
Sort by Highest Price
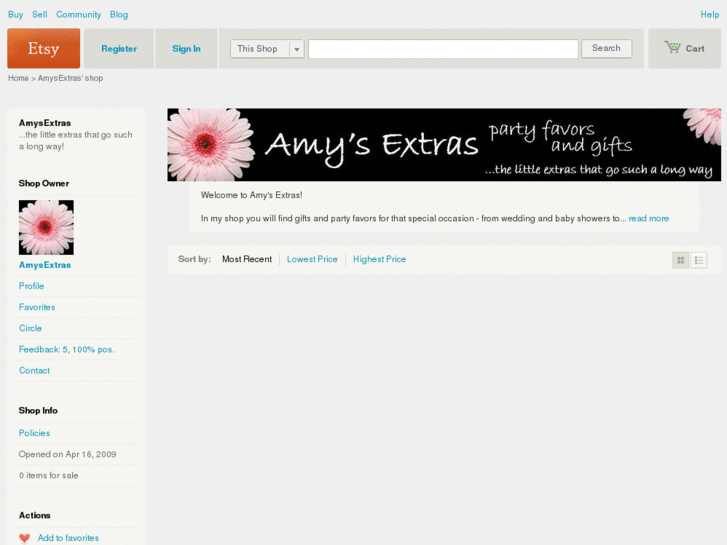pyautogui.click(x=379, y=259)
